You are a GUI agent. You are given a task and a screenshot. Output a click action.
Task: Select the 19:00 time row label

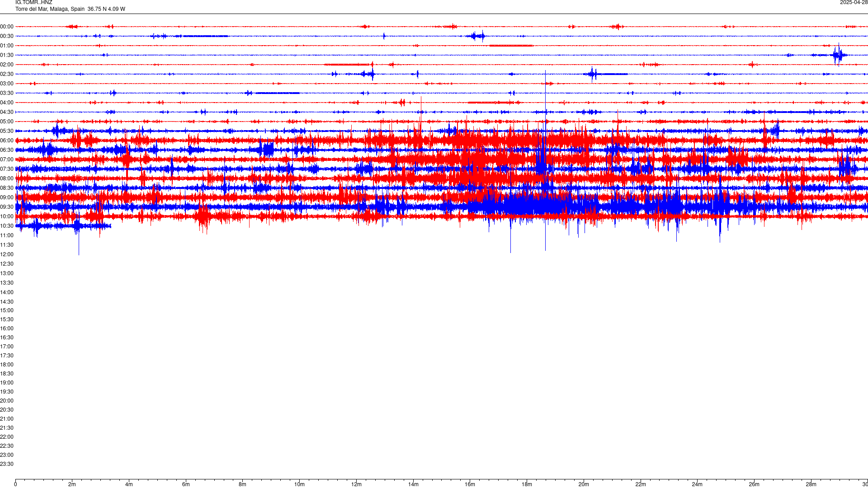pos(7,383)
